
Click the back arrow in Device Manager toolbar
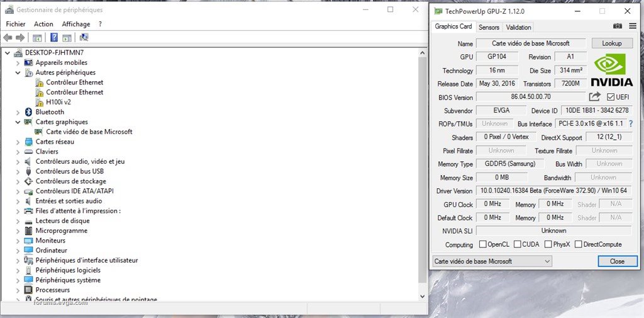pyautogui.click(x=8, y=38)
